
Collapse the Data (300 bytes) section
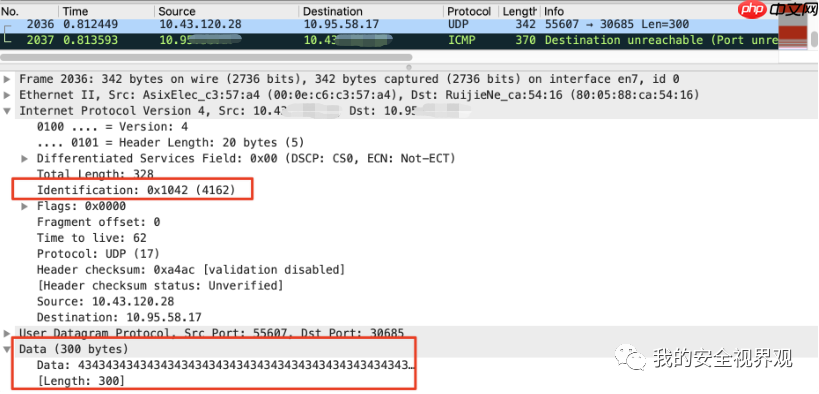coord(7,349)
